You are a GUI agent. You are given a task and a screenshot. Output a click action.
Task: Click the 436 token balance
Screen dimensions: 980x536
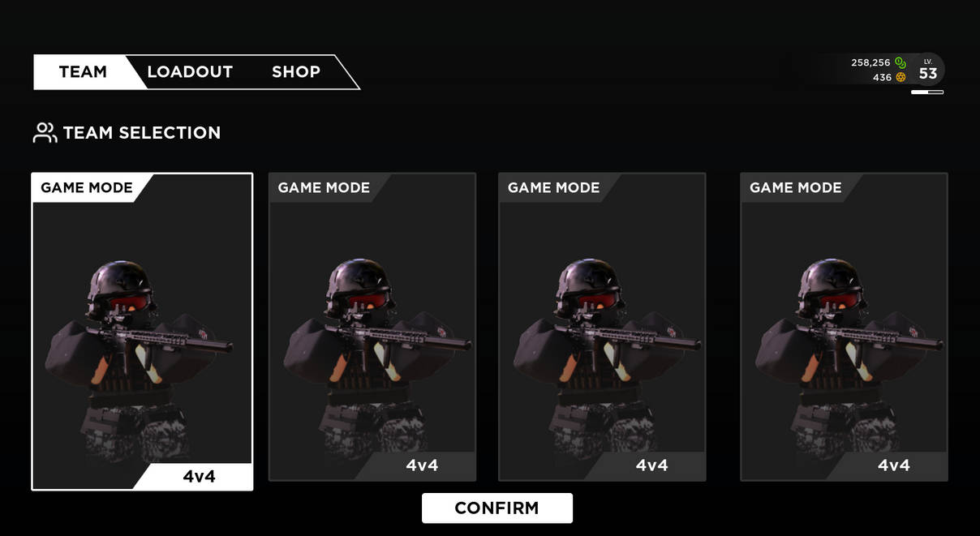coord(882,78)
